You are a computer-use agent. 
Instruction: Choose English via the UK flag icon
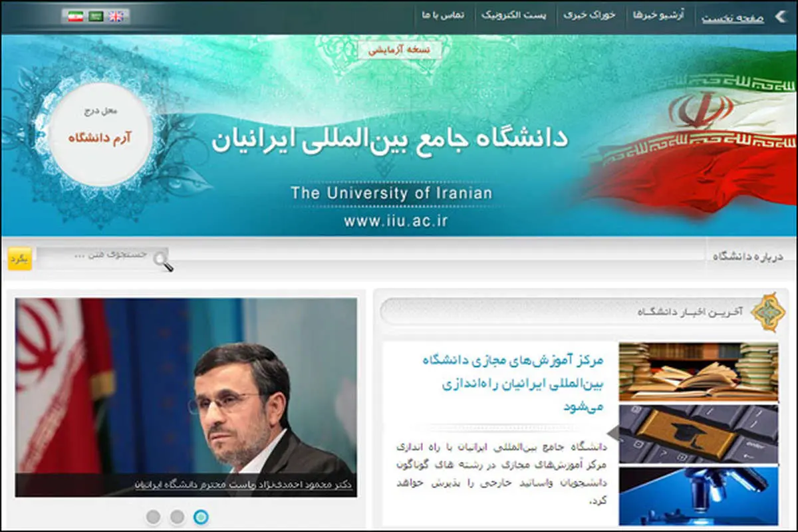116,16
